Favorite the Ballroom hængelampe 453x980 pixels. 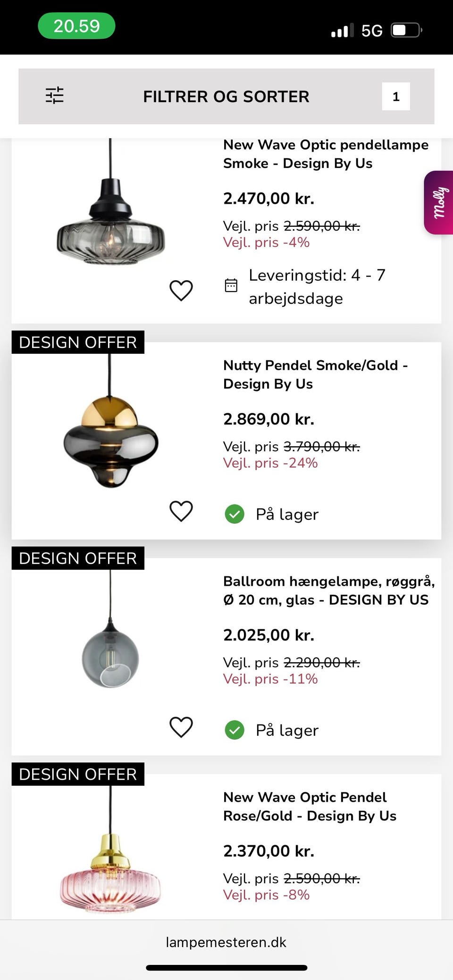(x=181, y=727)
